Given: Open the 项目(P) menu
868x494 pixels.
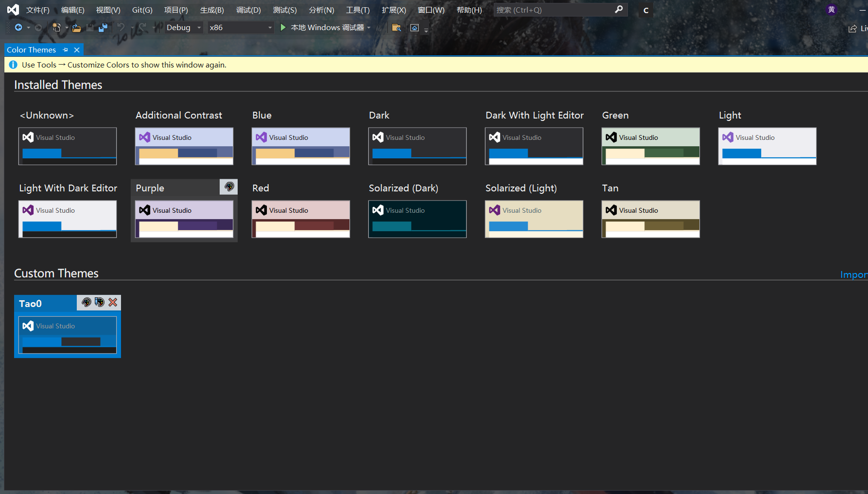Looking at the screenshot, I should tap(176, 10).
